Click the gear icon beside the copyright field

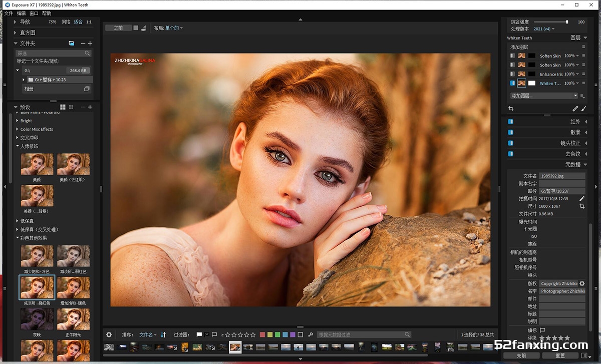(x=582, y=283)
